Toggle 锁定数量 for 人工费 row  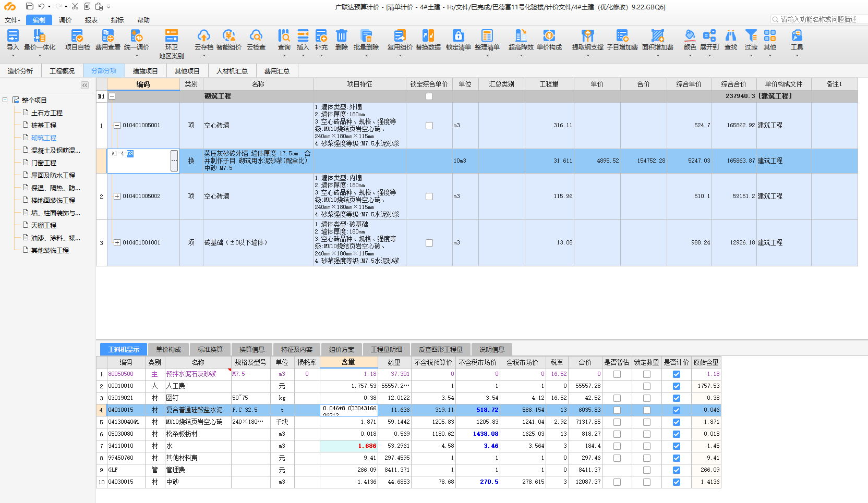pos(647,386)
